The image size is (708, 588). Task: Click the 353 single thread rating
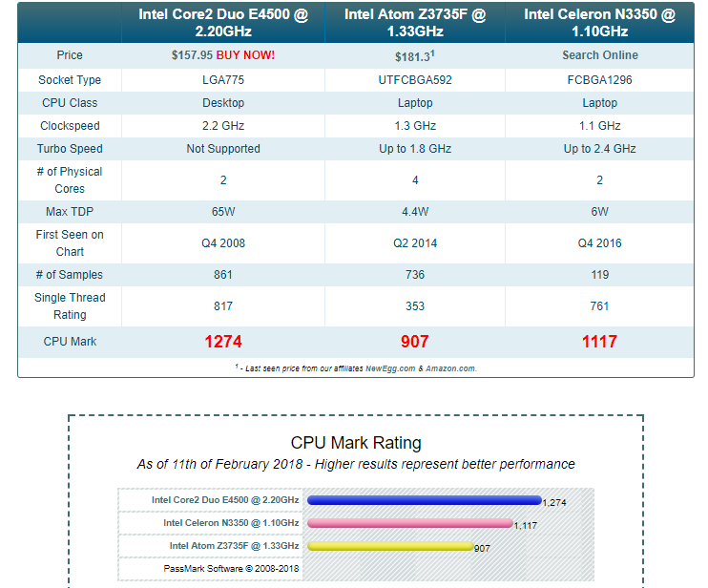pos(415,306)
